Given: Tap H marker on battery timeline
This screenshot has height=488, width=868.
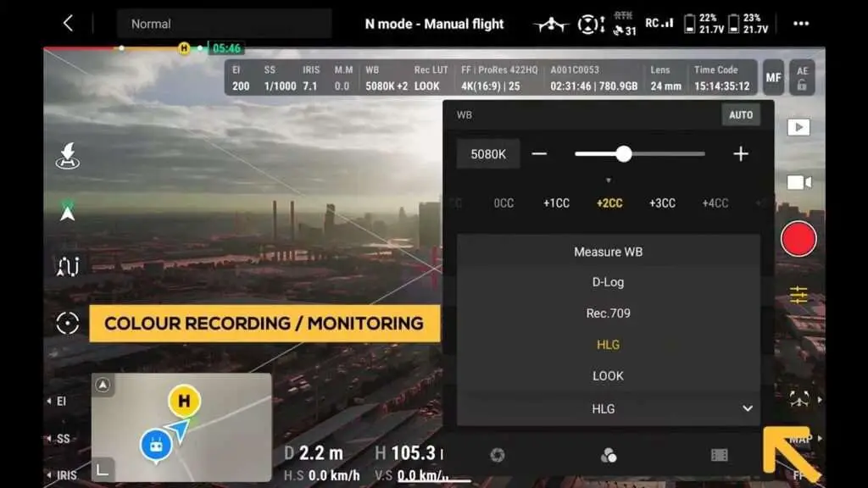Looking at the screenshot, I should [184, 48].
